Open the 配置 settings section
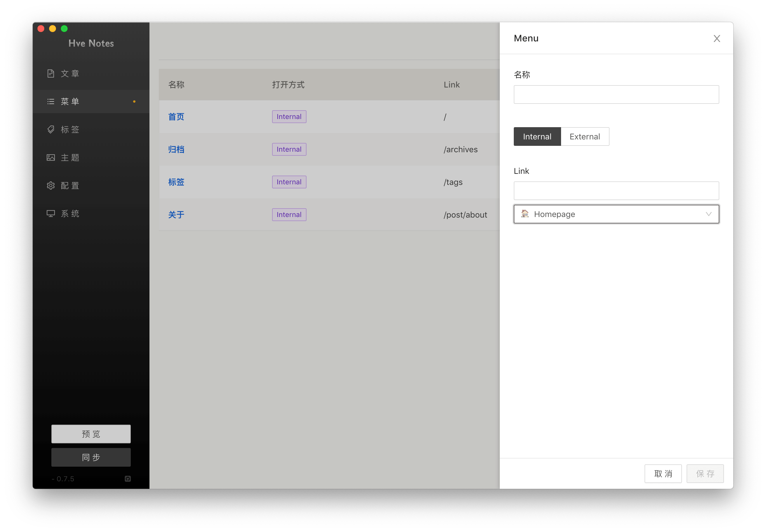Viewport: 766px width, 532px height. click(x=91, y=185)
